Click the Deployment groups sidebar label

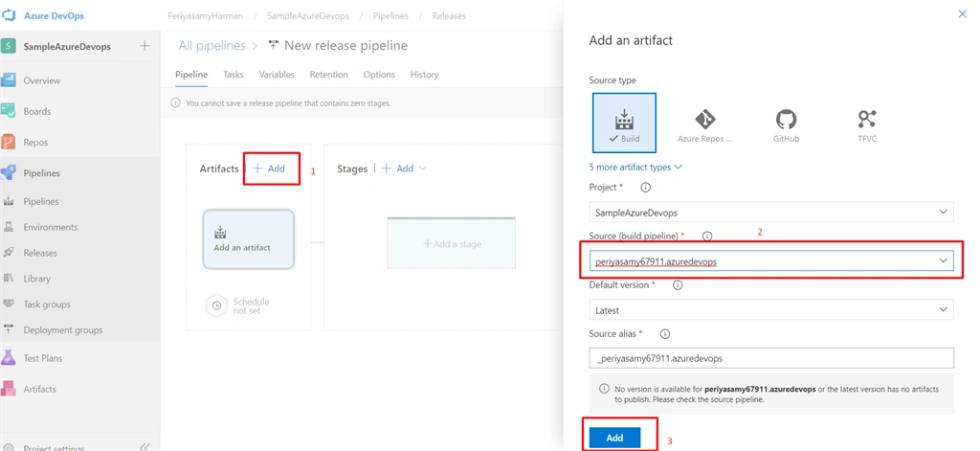(x=62, y=329)
